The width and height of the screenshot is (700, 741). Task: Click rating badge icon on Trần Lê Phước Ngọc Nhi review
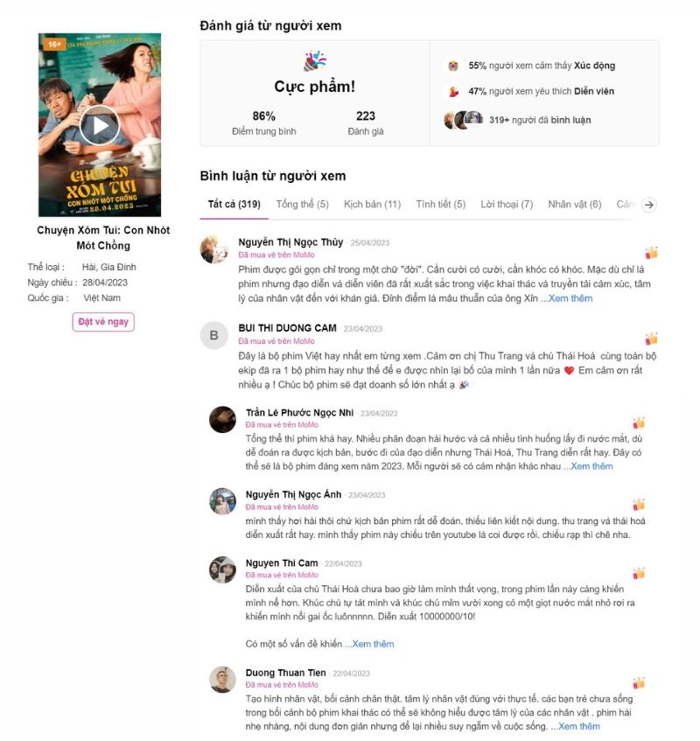click(x=639, y=423)
